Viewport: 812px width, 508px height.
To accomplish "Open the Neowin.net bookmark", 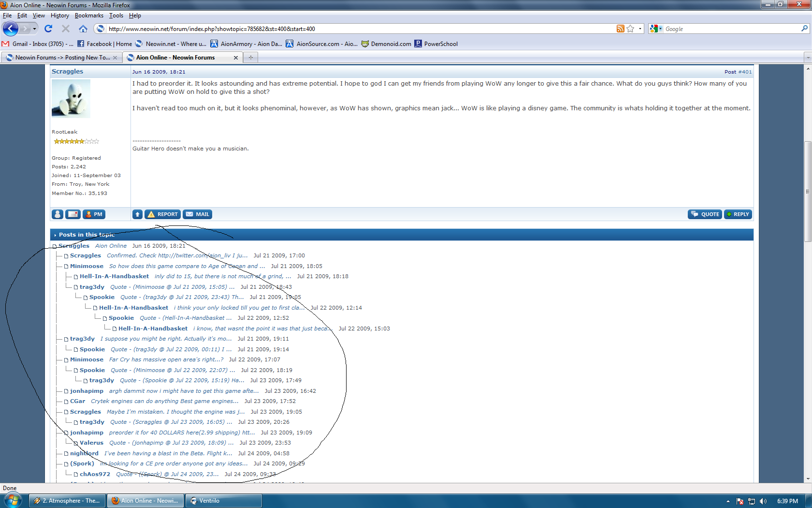I will (171, 44).
